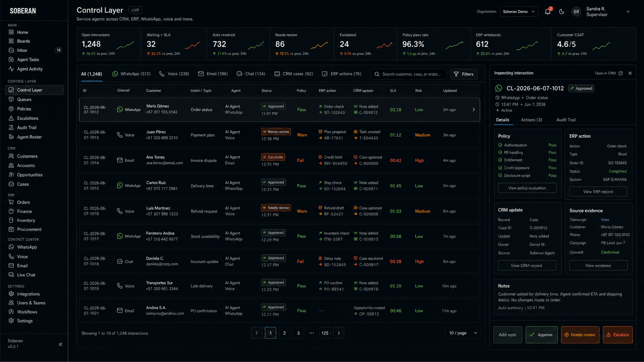This screenshot has width=644, height=362.
Task: Go to Agent Tasks
Action: 28,60
